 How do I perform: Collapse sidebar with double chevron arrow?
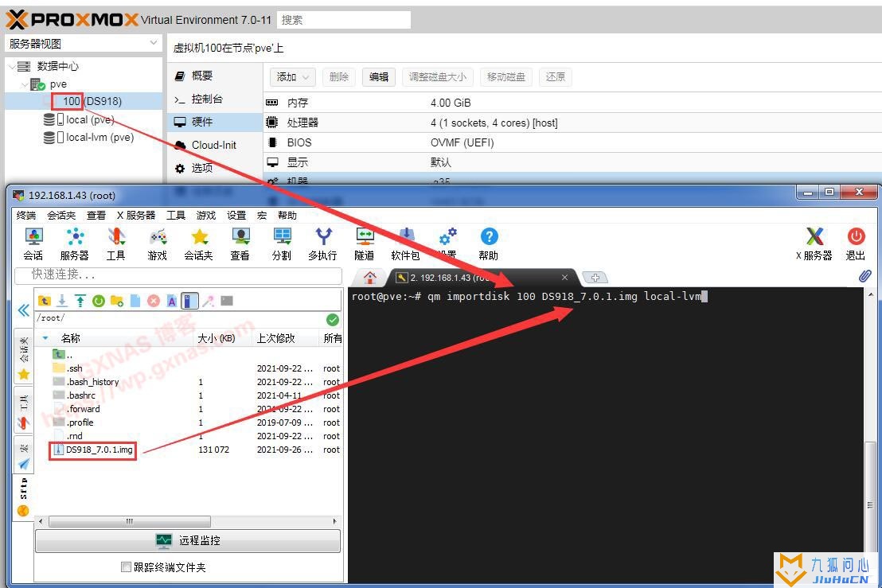(23, 310)
